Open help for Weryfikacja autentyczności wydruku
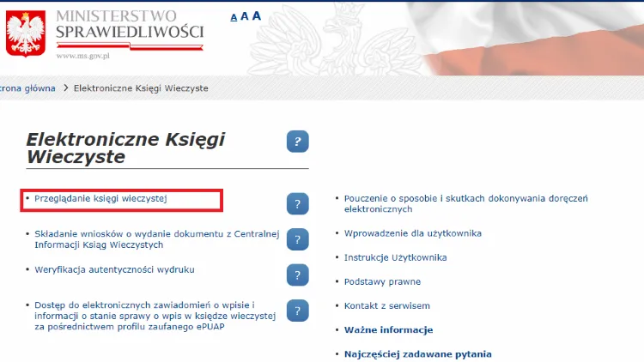Screen dimensions: 644x362 [x=297, y=275]
